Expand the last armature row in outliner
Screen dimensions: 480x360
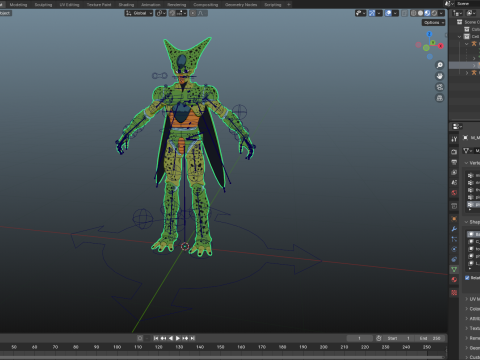coord(467,73)
